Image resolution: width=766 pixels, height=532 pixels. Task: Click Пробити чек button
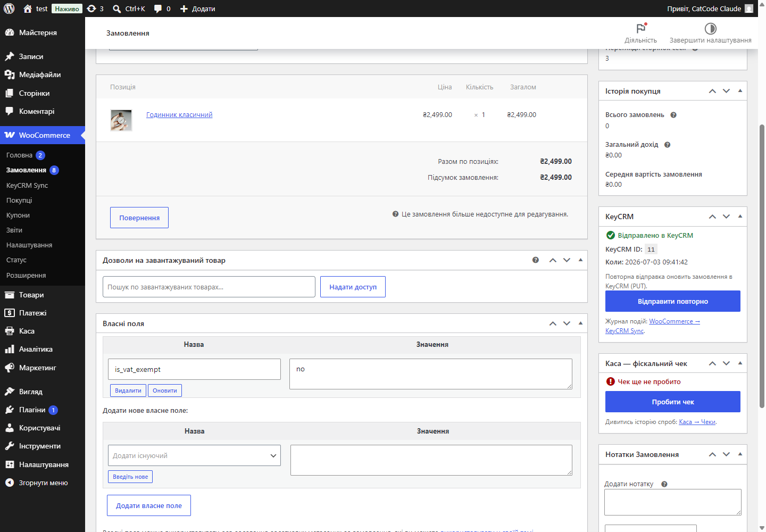click(x=673, y=402)
